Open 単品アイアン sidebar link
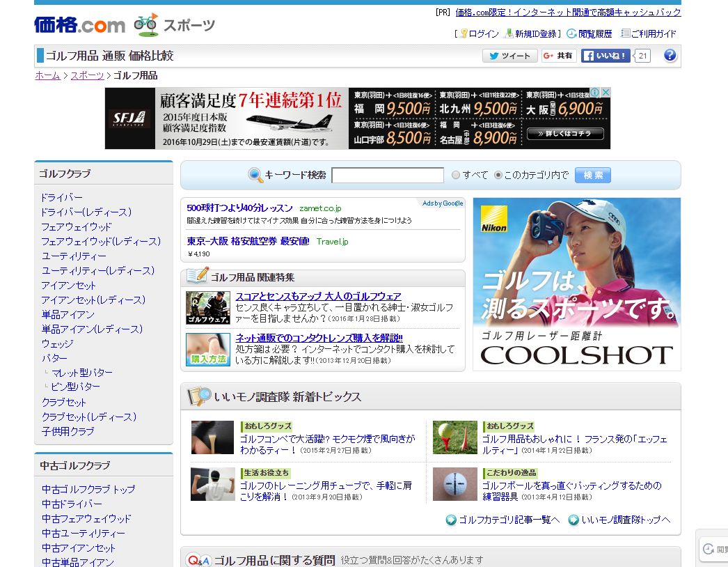The height and width of the screenshot is (567, 728). pyautogui.click(x=68, y=315)
